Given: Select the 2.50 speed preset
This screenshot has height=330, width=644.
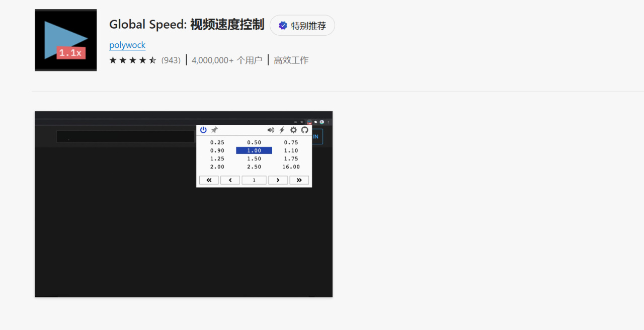Looking at the screenshot, I should (254, 167).
